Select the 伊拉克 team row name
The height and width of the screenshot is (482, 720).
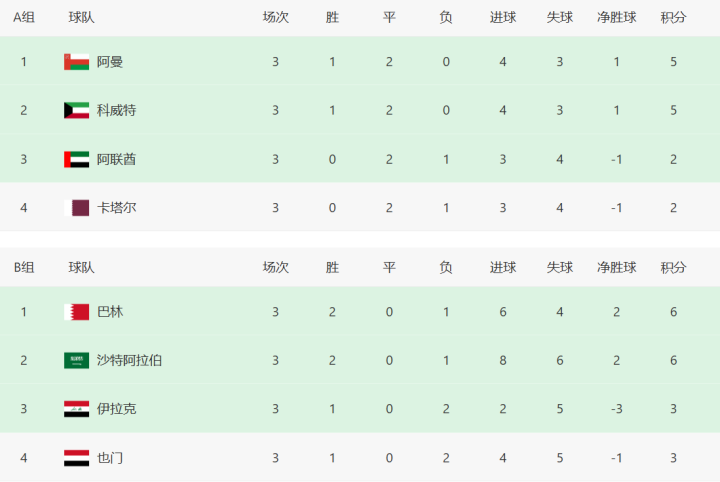point(117,409)
